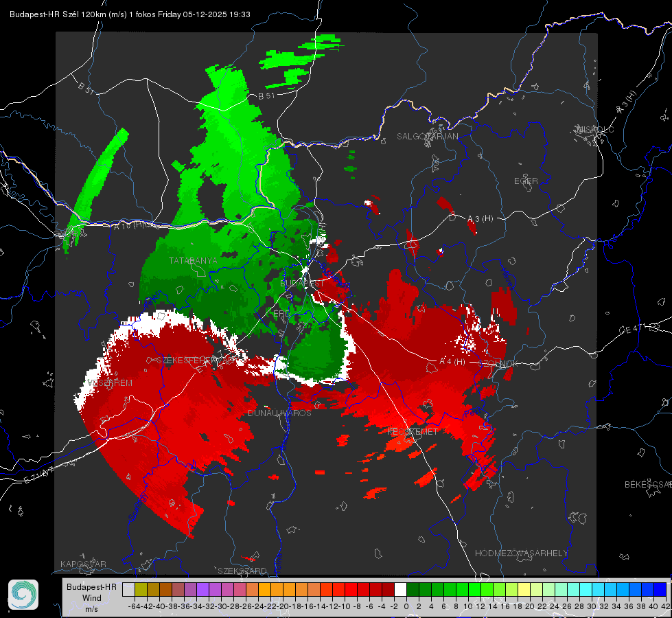Click the BUDAPEST city label
Screen dimensions: 672x618
tap(302, 284)
